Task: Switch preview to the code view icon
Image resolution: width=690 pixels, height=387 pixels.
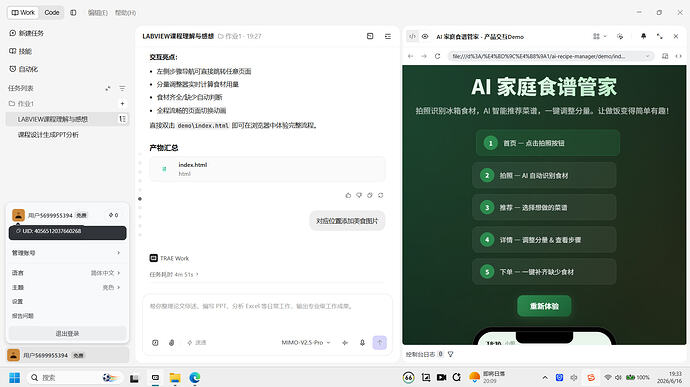Action: 412,37
